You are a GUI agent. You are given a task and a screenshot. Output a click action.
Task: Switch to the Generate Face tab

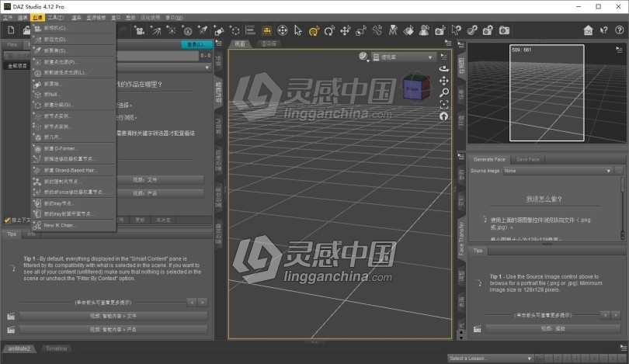[x=489, y=160]
